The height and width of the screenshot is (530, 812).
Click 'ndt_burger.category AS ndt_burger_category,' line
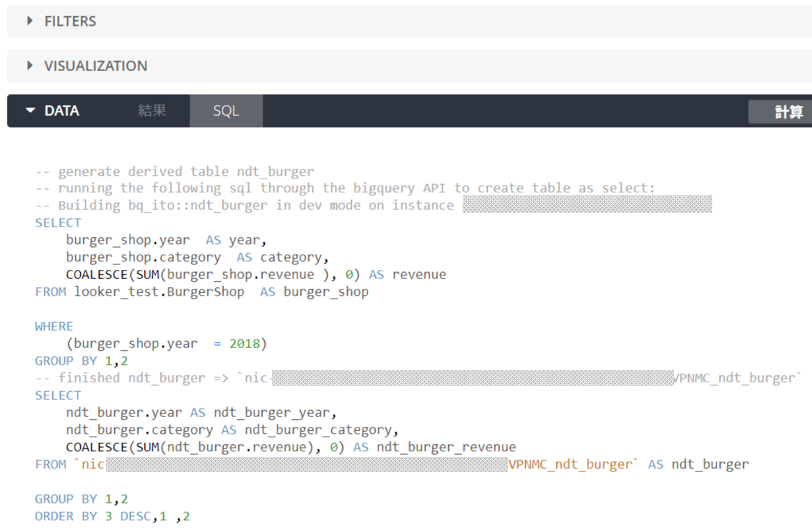tap(232, 430)
